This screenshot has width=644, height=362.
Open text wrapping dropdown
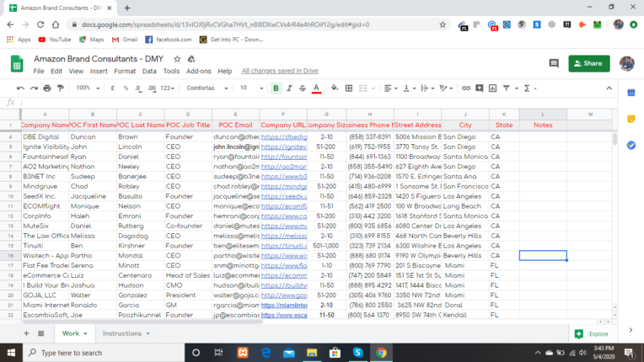[x=427, y=88]
